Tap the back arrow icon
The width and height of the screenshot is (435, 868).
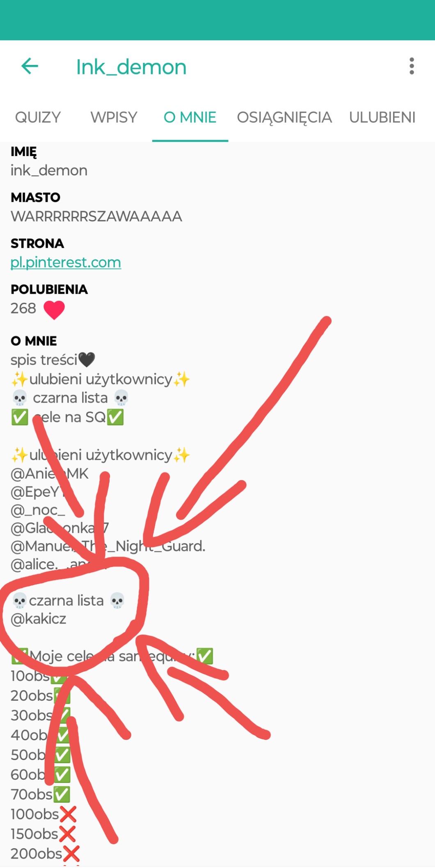(x=30, y=66)
